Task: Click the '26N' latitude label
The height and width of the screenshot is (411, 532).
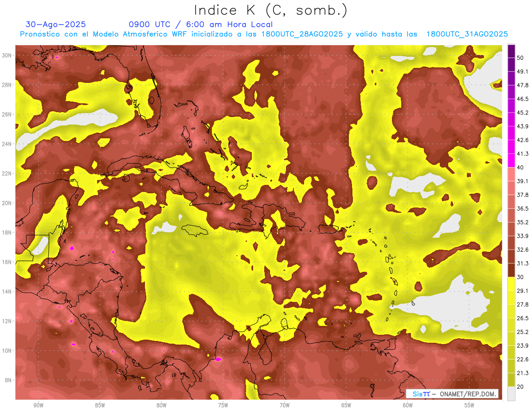Action: coord(7,114)
